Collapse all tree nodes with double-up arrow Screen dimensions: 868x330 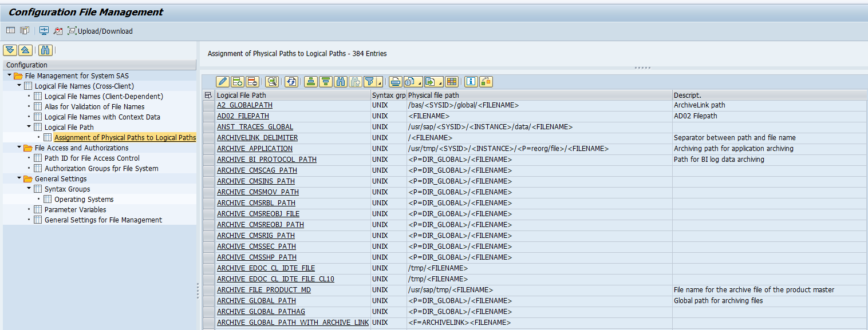tap(25, 50)
